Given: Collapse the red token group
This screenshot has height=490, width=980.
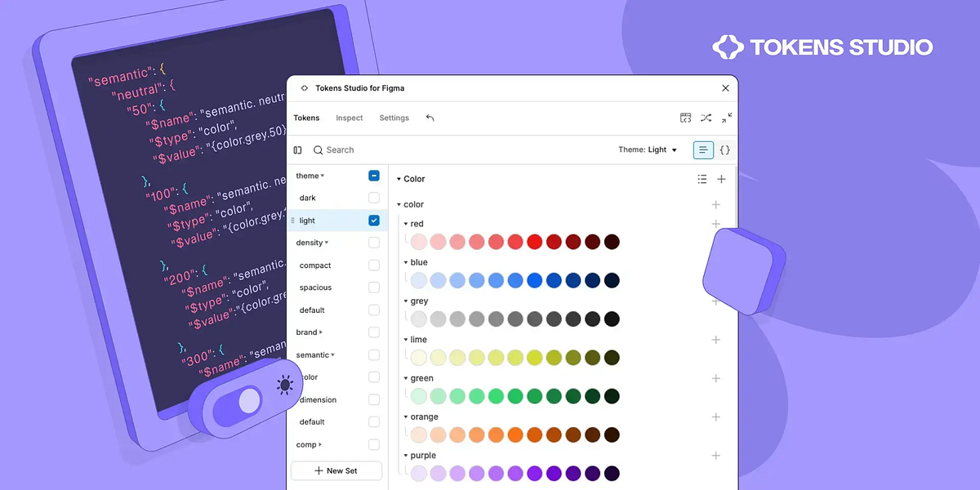Looking at the screenshot, I should tap(406, 224).
